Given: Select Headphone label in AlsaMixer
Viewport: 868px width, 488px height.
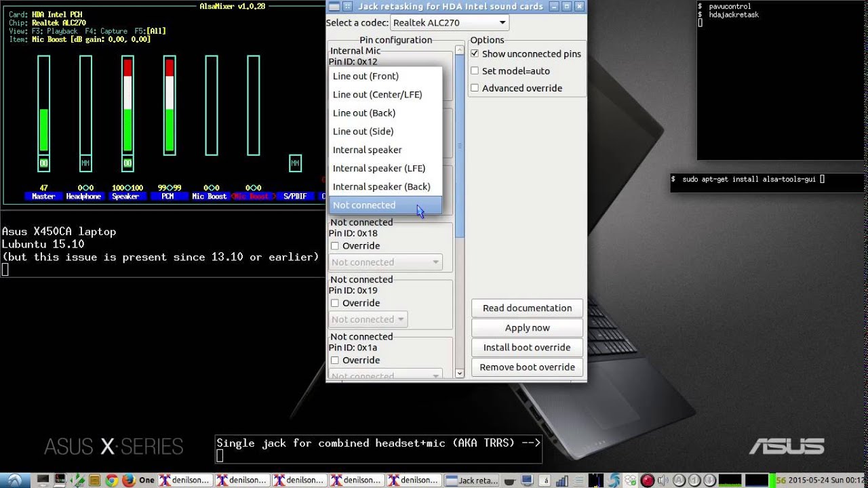Looking at the screenshot, I should tap(83, 197).
